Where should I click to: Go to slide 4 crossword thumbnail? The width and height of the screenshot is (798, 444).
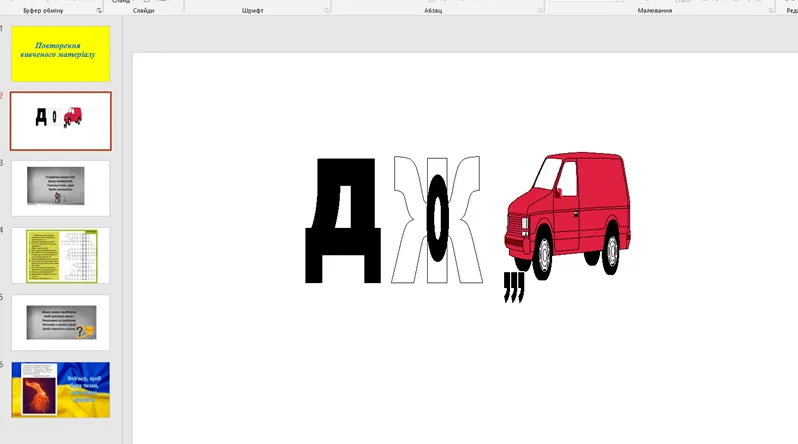click(60, 255)
